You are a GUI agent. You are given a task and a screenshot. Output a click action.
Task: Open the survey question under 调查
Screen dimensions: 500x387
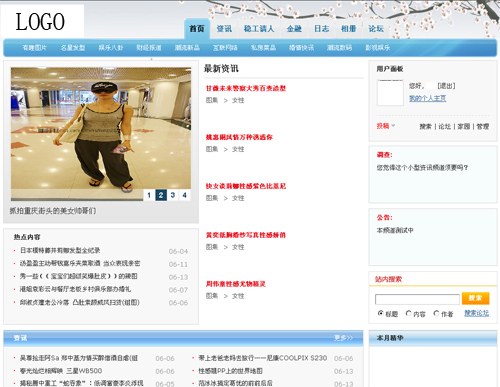coord(422,168)
